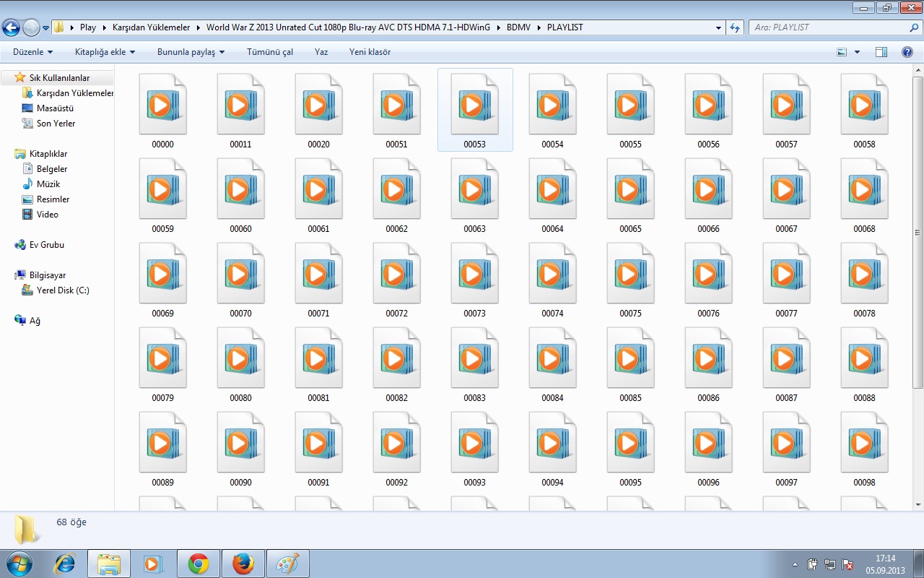Select the 00068 playlist file icon
Viewport: 924px width, 578px height.
point(864,189)
